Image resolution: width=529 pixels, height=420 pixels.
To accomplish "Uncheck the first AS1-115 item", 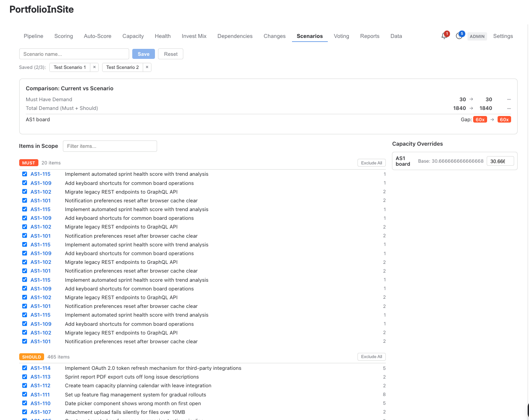I will [x=24, y=174].
